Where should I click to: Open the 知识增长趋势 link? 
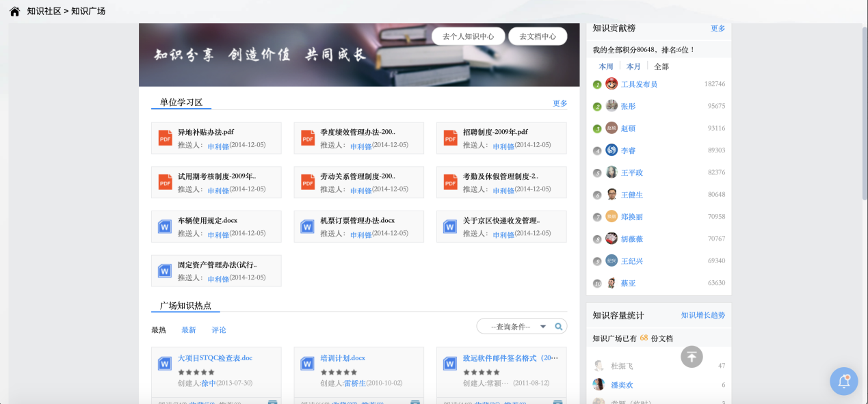[702, 315]
